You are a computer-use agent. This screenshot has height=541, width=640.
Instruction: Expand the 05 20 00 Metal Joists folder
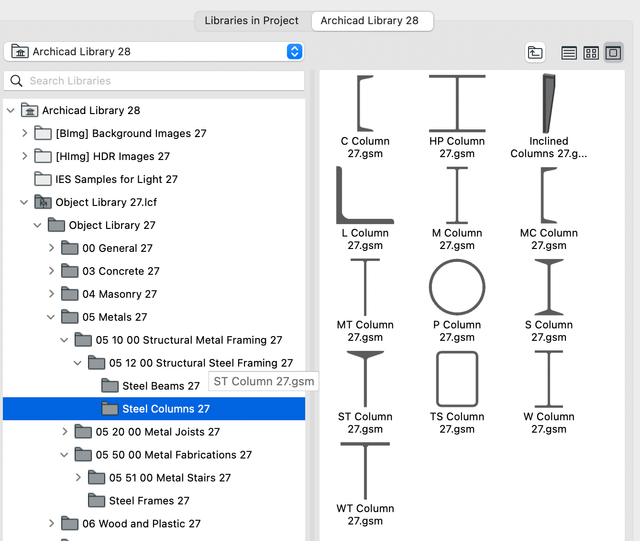tap(65, 432)
